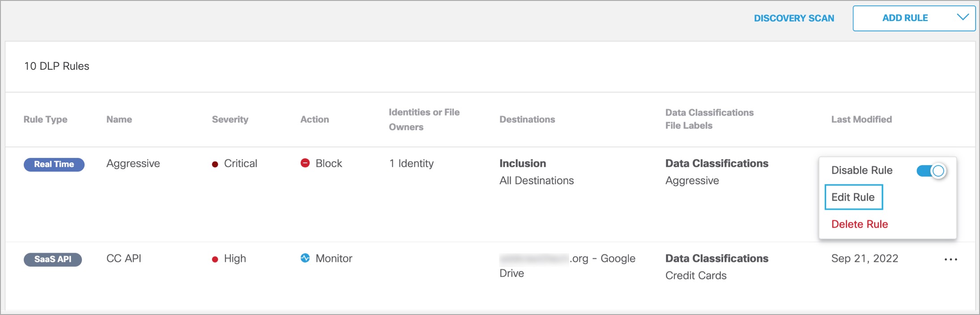
Task: Start a Discovery Scan
Action: tap(794, 18)
